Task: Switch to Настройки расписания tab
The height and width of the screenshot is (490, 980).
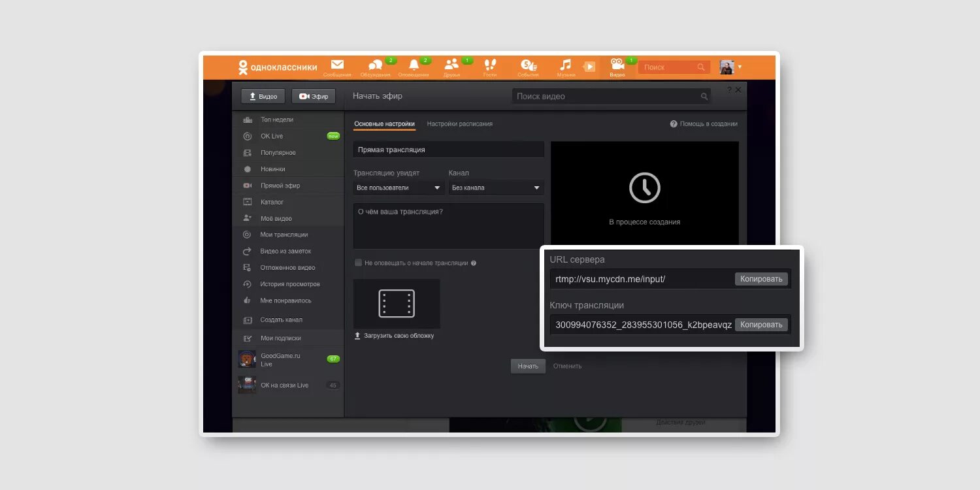Action: pyautogui.click(x=460, y=124)
